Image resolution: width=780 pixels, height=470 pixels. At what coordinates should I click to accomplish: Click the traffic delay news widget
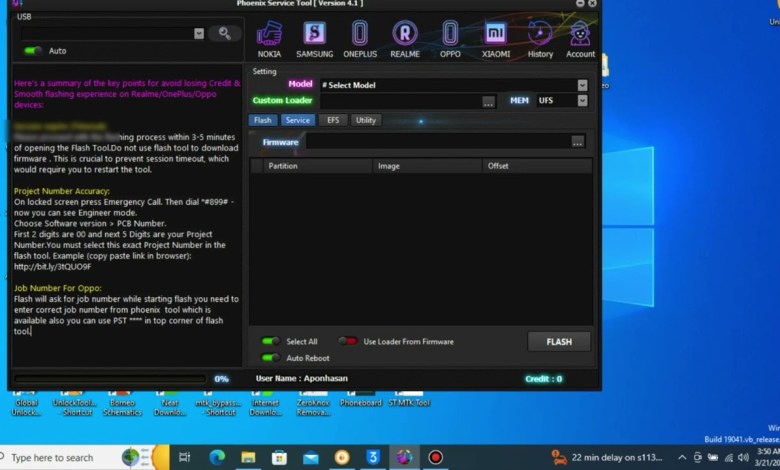pyautogui.click(x=607, y=457)
